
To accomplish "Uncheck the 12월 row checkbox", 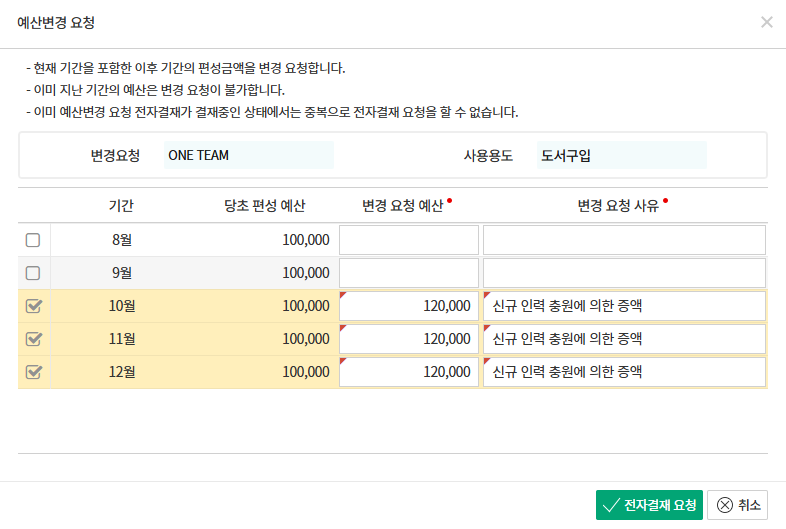I will (x=33, y=372).
